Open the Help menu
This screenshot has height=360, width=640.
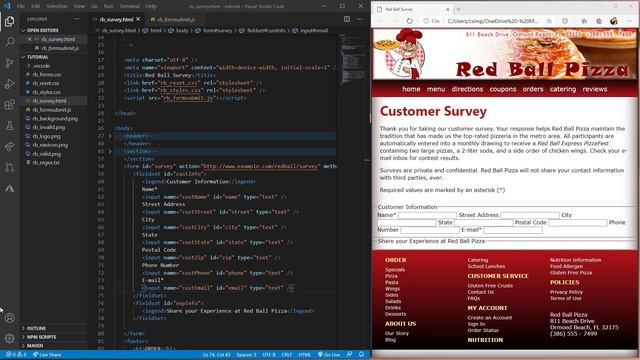tap(151, 6)
